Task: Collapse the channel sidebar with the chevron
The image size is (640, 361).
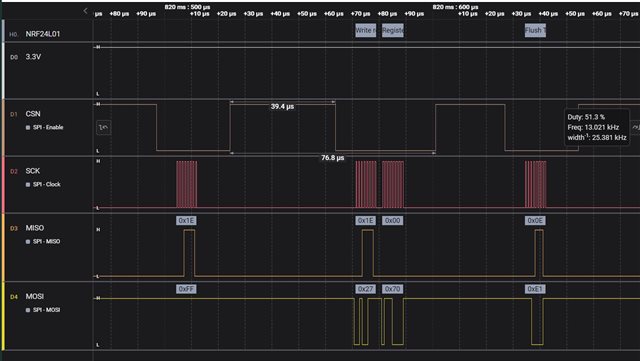Action: pos(85,11)
